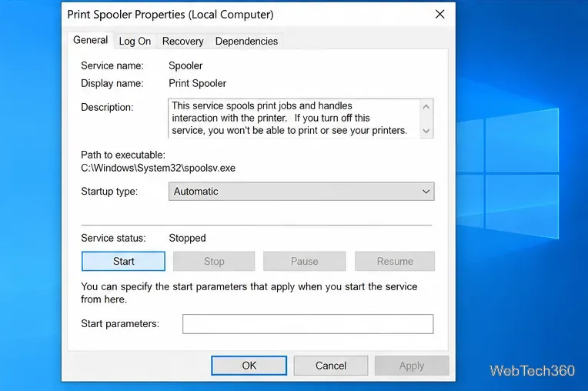
Task: Click the display name value Print Spooler
Action: pyautogui.click(x=197, y=83)
